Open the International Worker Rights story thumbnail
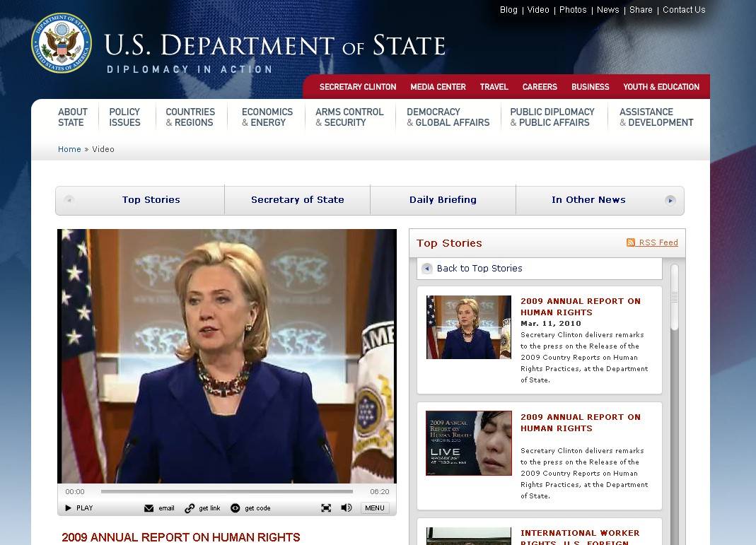The height and width of the screenshot is (545, 756). [x=469, y=537]
